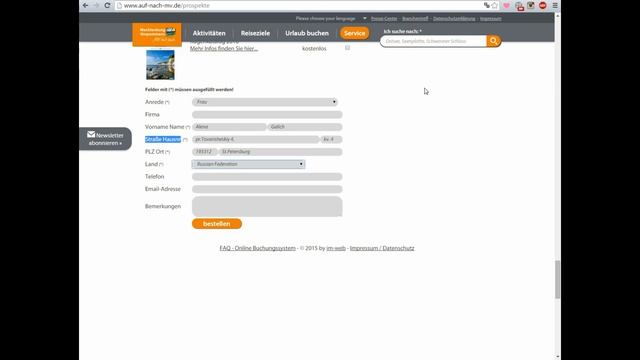Click the coastal brochure thumbnail image
Viewport: 640px width, 360px height.
[160, 65]
